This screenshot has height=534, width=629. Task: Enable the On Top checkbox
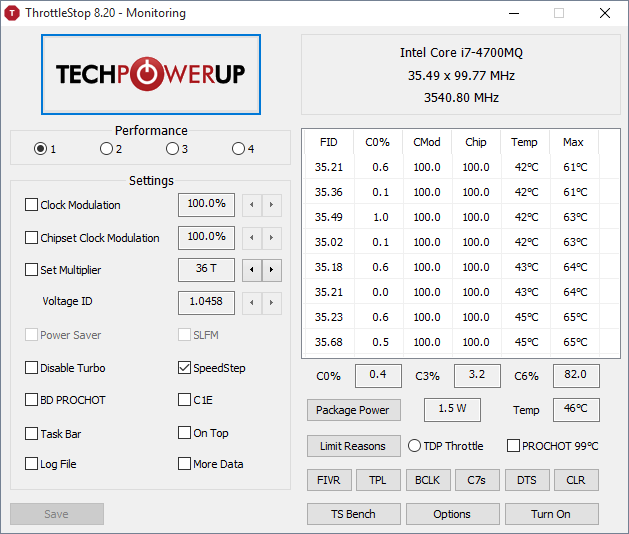[x=185, y=433]
